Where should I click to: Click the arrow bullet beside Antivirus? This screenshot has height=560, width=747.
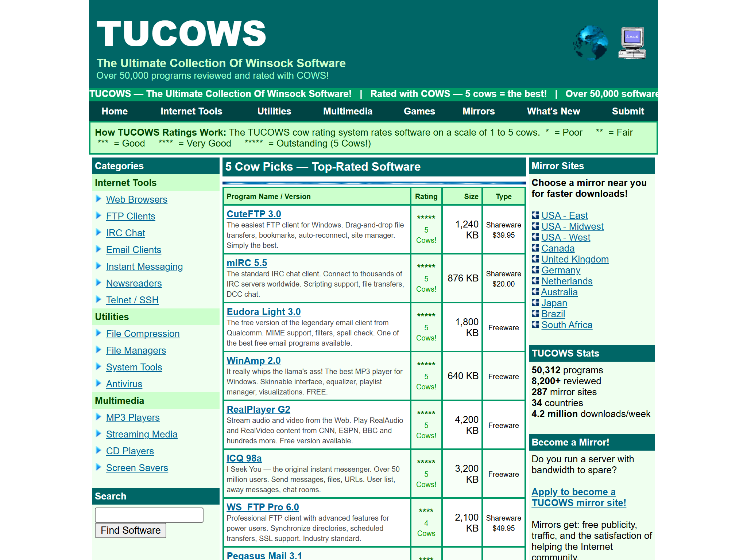point(98,383)
